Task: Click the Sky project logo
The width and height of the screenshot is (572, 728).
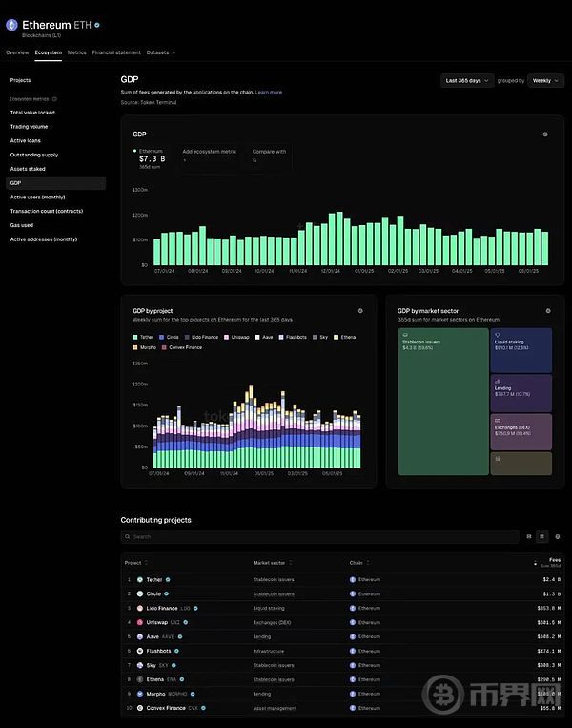Action: (x=140, y=665)
